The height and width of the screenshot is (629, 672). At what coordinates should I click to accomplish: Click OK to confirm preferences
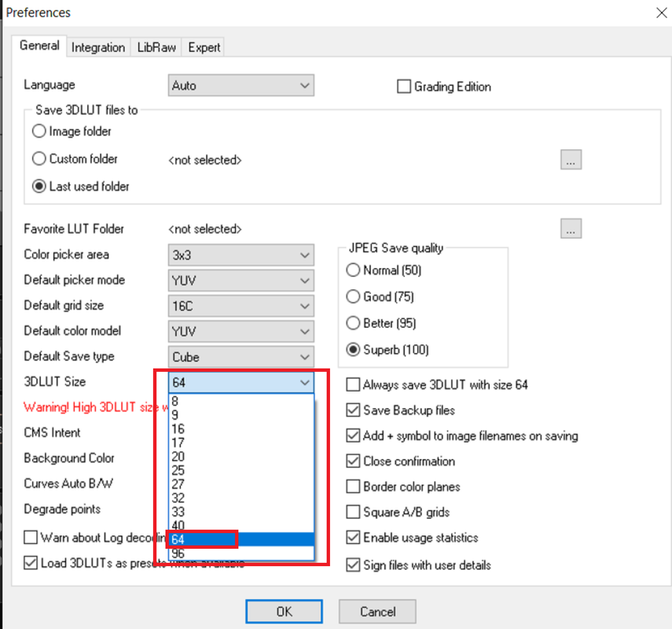click(x=284, y=612)
